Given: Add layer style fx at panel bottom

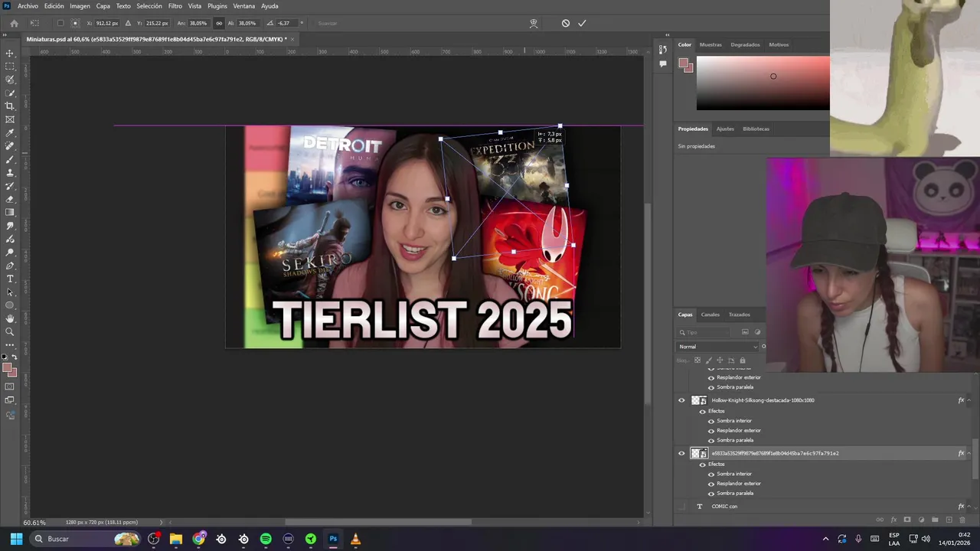Looking at the screenshot, I should pyautogui.click(x=893, y=520).
